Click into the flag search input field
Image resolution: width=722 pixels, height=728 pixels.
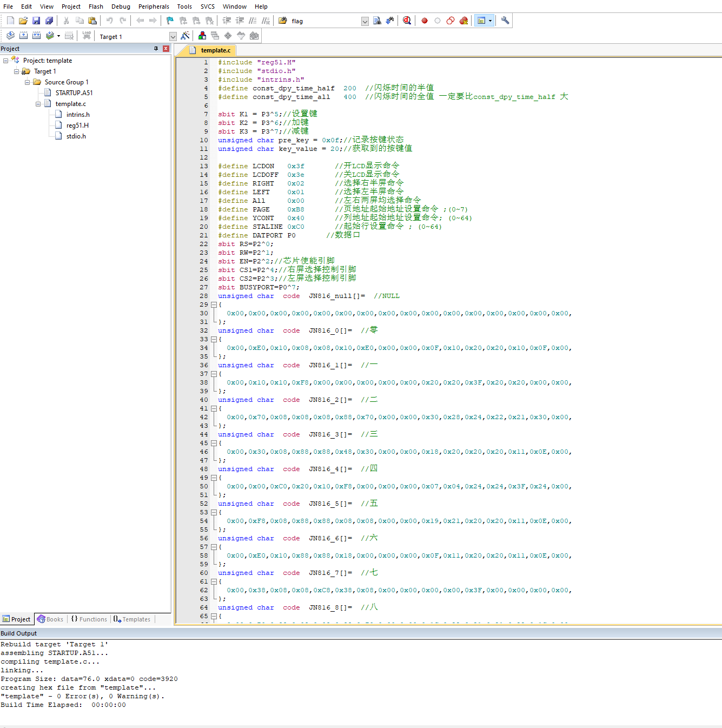325,21
